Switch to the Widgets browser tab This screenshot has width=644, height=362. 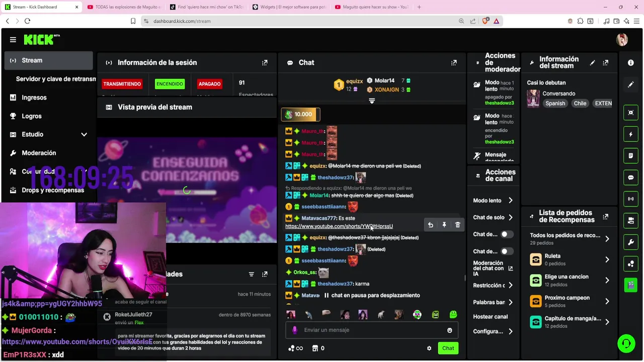pos(289,7)
